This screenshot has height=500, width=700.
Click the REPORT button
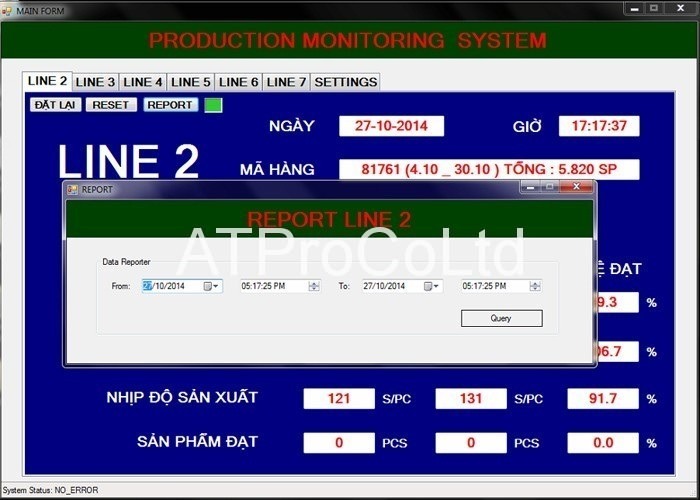pos(170,105)
